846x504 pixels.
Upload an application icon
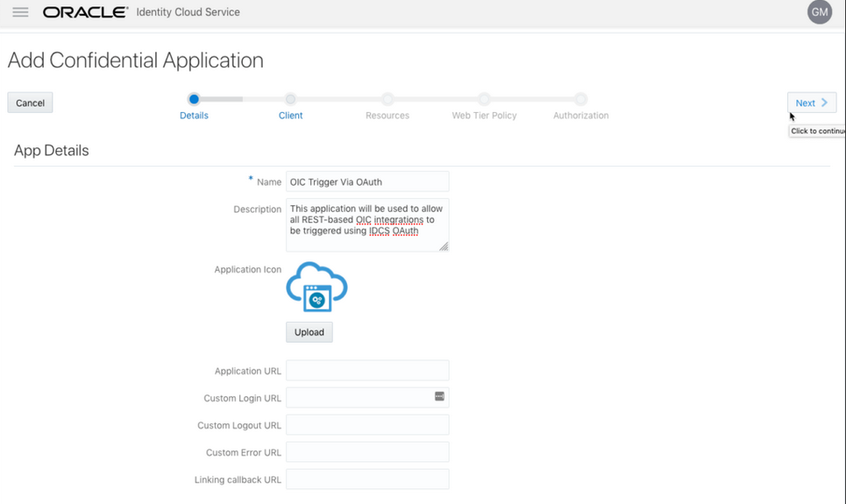coord(309,332)
